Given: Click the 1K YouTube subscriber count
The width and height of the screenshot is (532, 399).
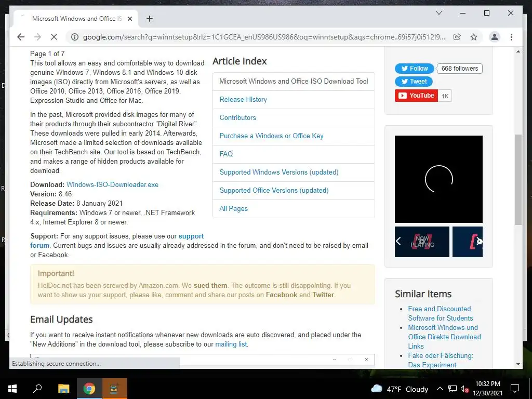Looking at the screenshot, I should 445,96.
